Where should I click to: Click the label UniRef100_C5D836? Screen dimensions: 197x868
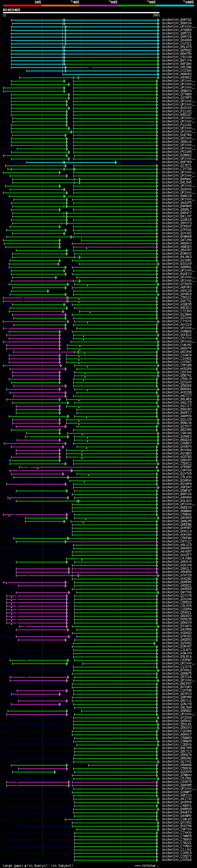click(x=177, y=769)
